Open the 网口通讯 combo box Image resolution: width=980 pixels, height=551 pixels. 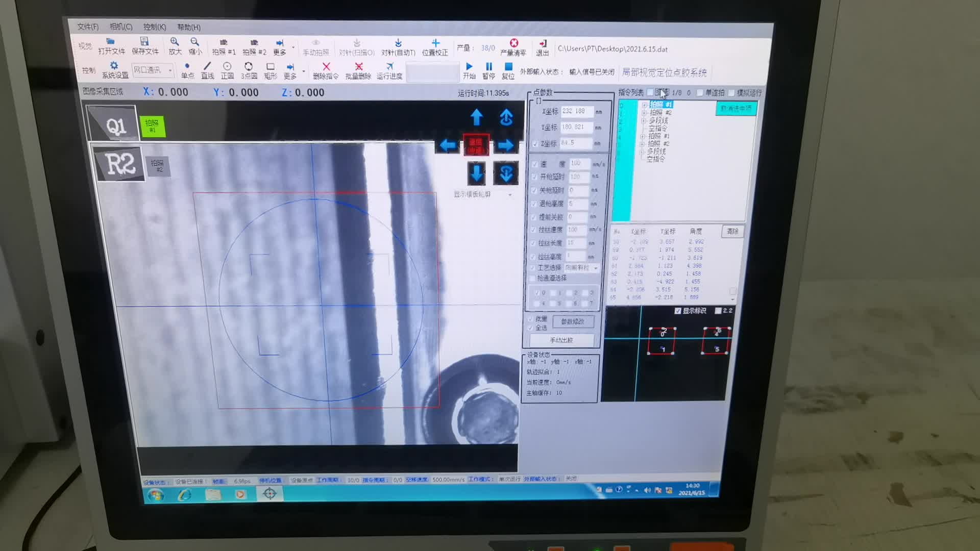click(x=153, y=70)
